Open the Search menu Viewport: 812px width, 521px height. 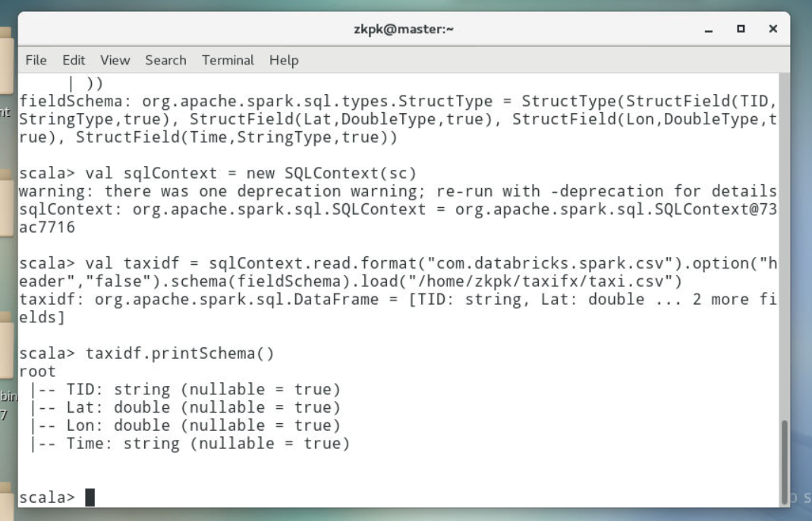[x=165, y=60]
